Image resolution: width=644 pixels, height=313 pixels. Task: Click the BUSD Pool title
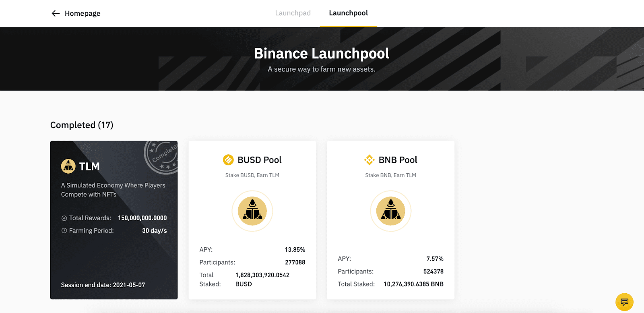pyautogui.click(x=260, y=160)
